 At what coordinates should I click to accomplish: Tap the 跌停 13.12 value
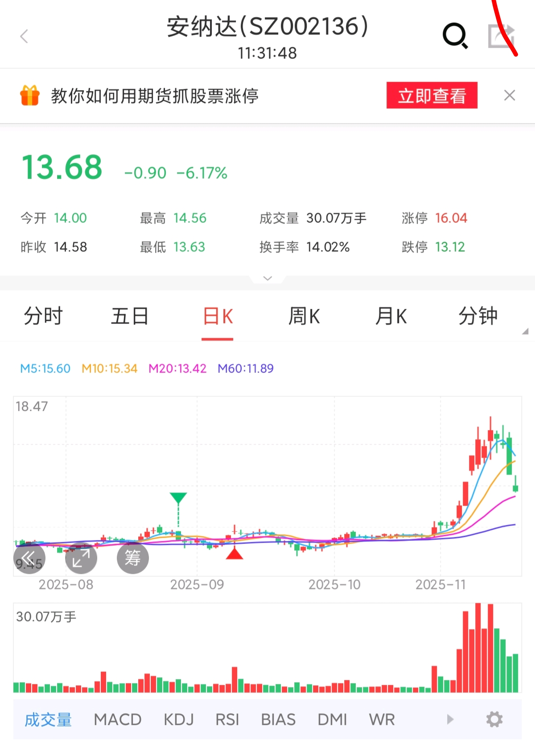point(450,247)
